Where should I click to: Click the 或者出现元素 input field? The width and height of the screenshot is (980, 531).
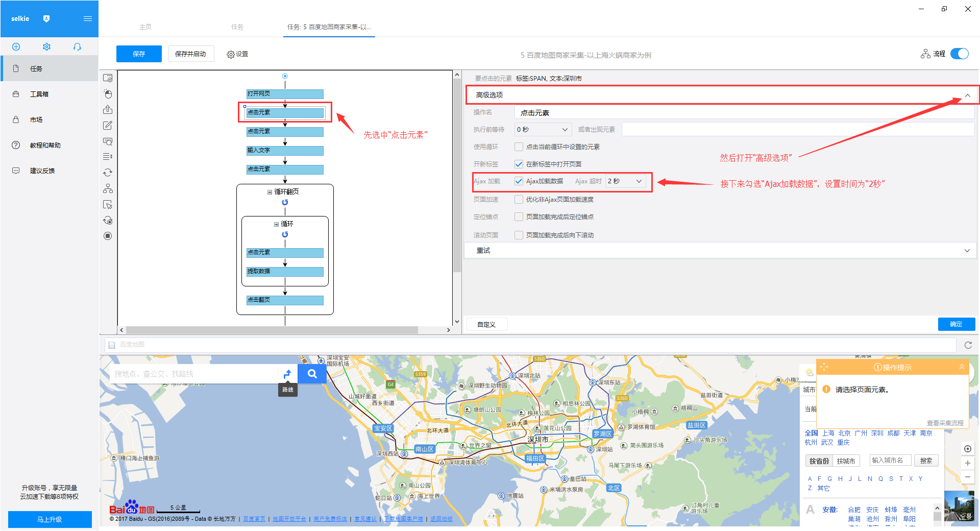coord(798,130)
